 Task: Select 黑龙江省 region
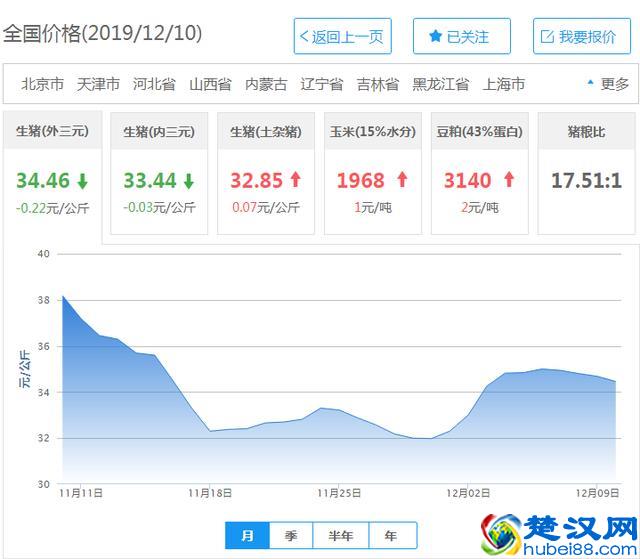pyautogui.click(x=440, y=84)
